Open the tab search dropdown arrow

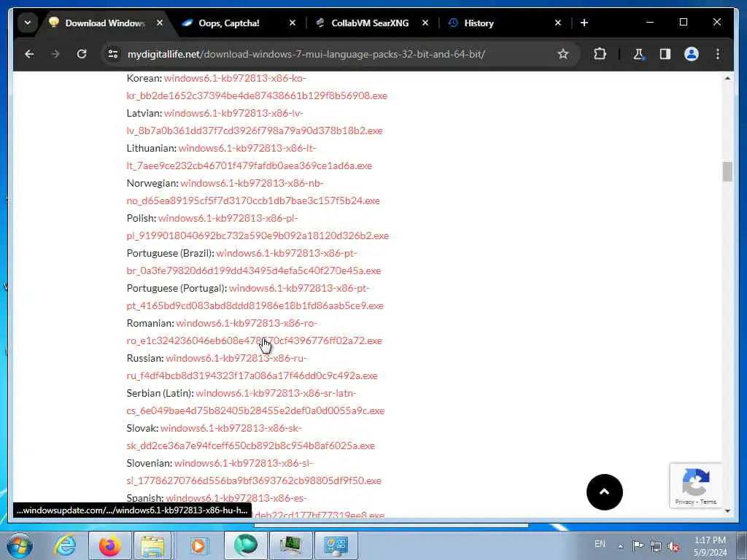[28, 23]
